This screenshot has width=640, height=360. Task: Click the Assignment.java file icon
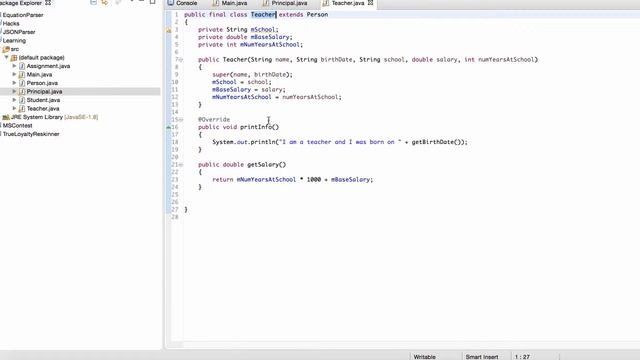[x=22, y=66]
